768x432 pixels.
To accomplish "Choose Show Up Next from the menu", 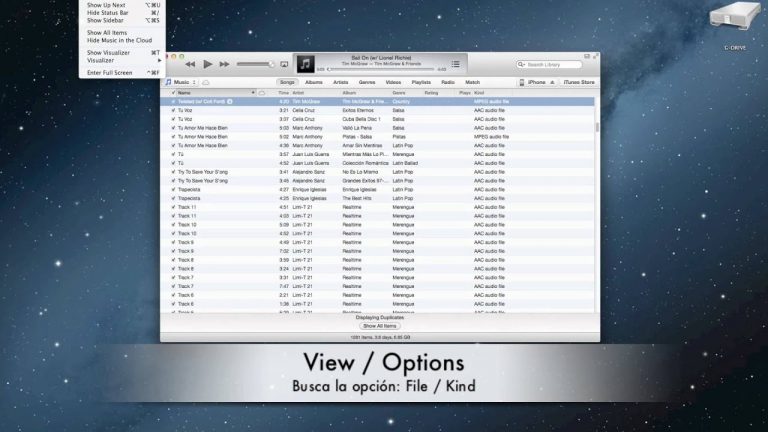I will (106, 5).
